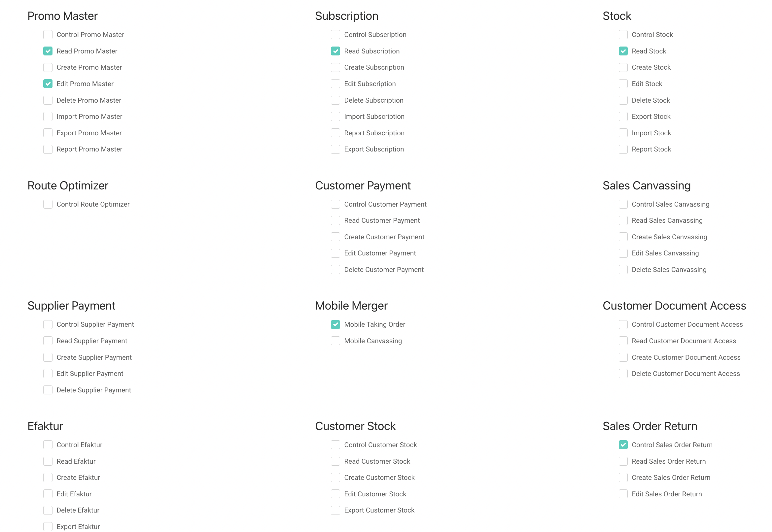Tick Create Efaktur checkbox

pyautogui.click(x=48, y=477)
